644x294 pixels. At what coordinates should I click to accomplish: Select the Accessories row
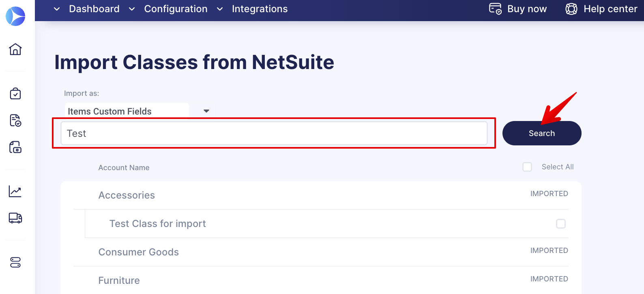(x=321, y=195)
